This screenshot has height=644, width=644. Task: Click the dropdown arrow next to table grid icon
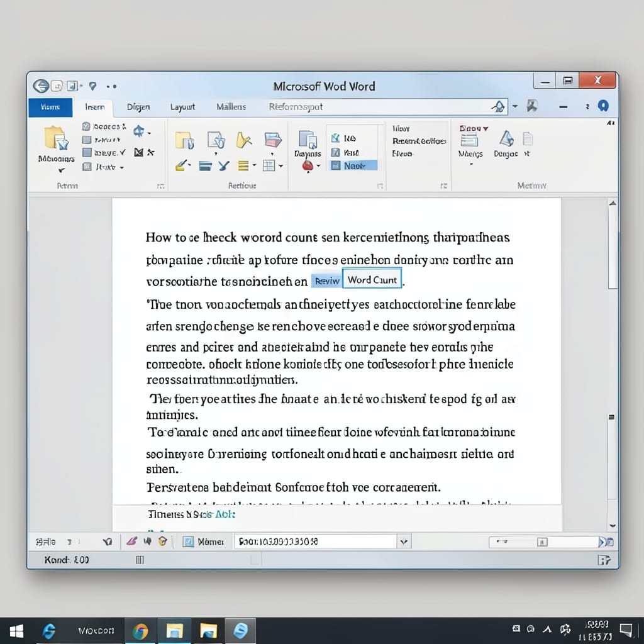(280, 166)
